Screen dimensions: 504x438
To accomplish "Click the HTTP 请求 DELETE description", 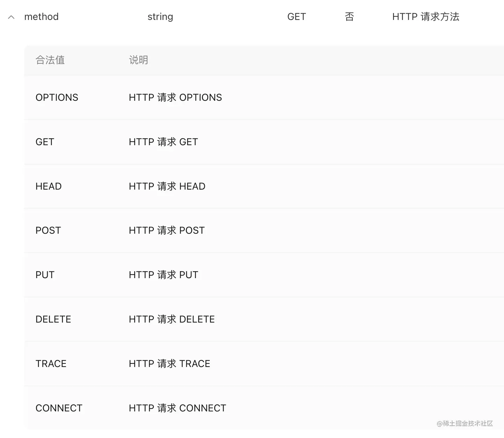I will coord(171,319).
